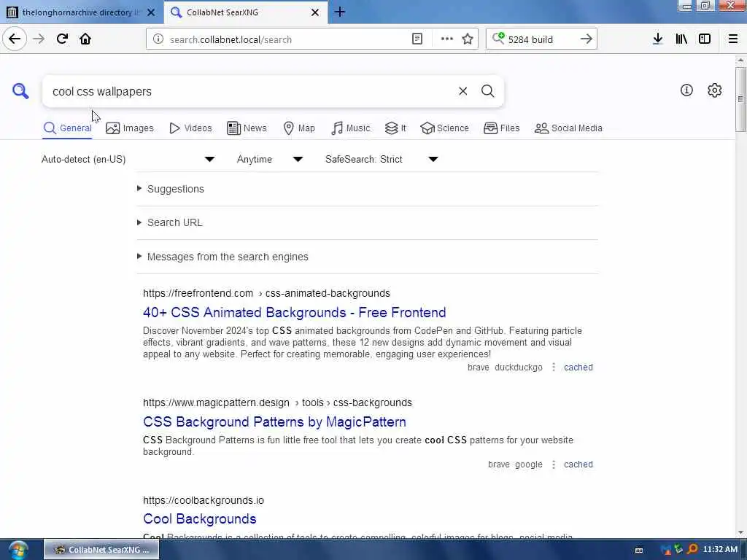Click the freefrontend.com URL breadcrumb

pos(266,293)
